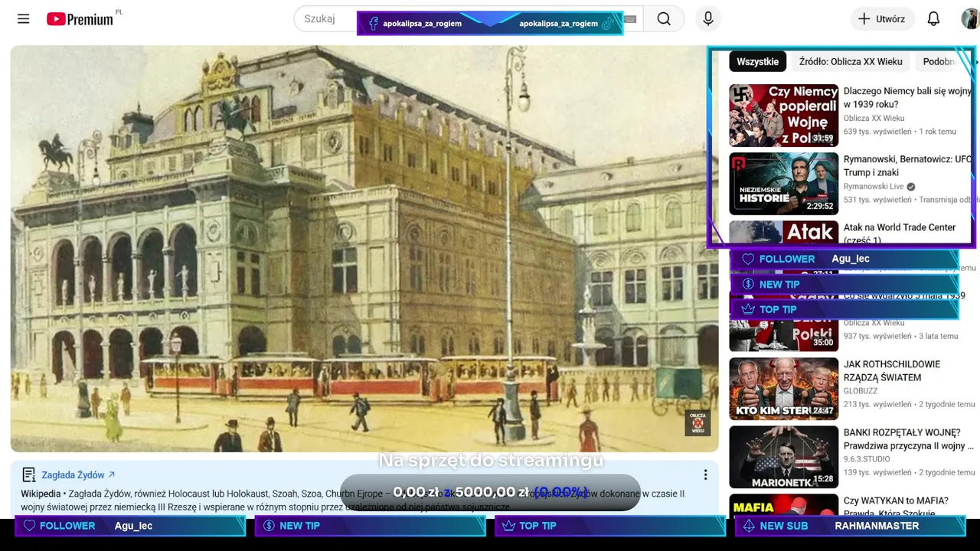980x551 pixels.
Task: Open the Utwórz create menu
Action: point(882,19)
